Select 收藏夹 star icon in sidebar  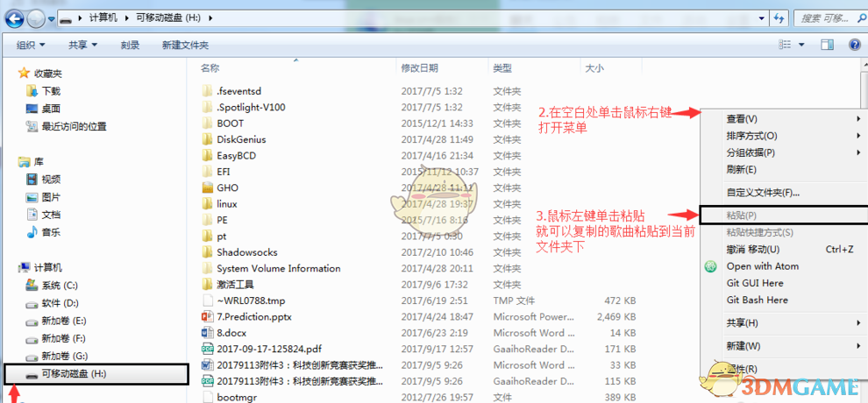[x=24, y=73]
